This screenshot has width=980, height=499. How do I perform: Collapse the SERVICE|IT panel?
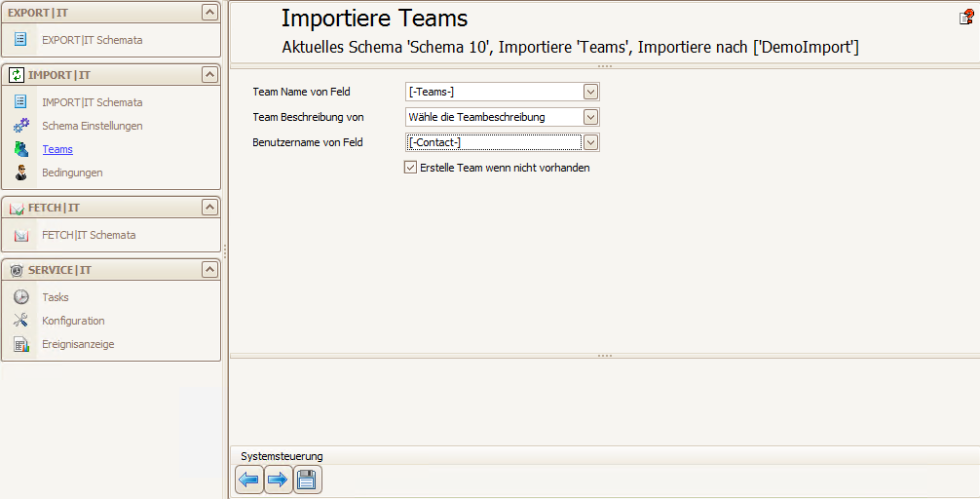click(210, 270)
